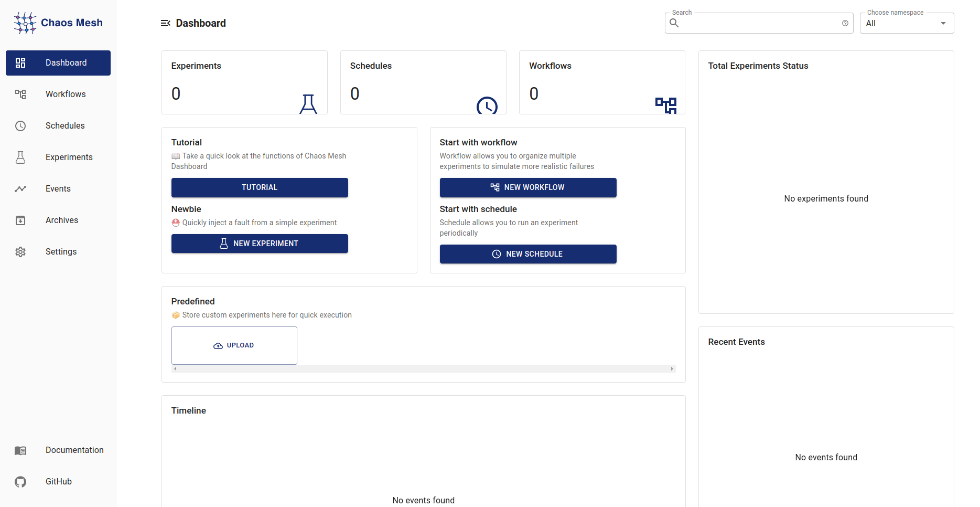This screenshot has width=980, height=507.
Task: Click the Predefined horizontal scrollbar track
Action: (x=423, y=369)
